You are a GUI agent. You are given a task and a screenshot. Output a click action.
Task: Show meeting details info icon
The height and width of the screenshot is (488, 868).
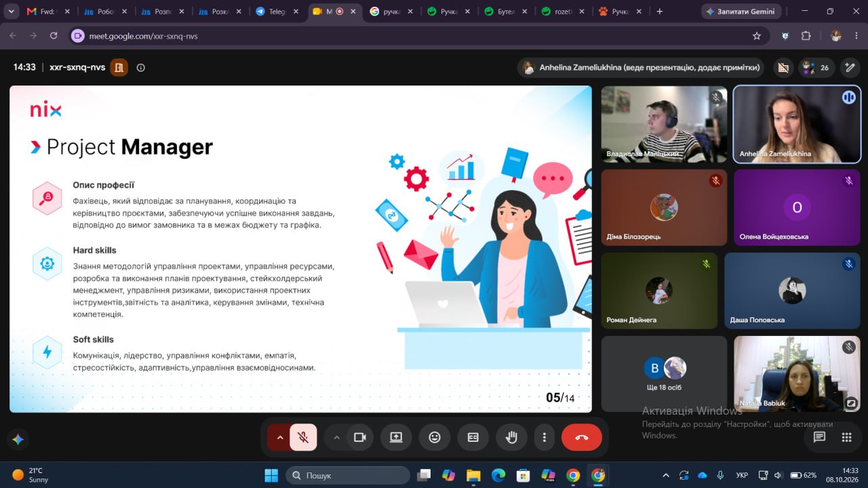coord(141,67)
